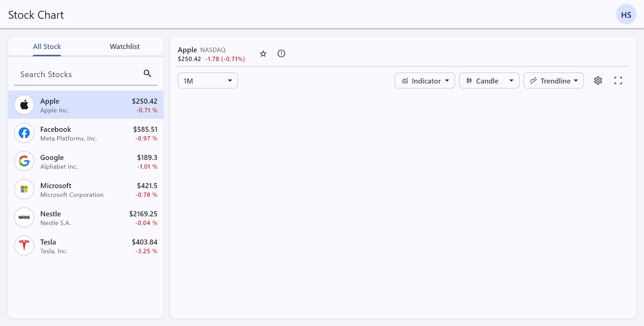Screen dimensions: 644x326
Task: Switch to the Watchlist tab
Action: point(125,47)
